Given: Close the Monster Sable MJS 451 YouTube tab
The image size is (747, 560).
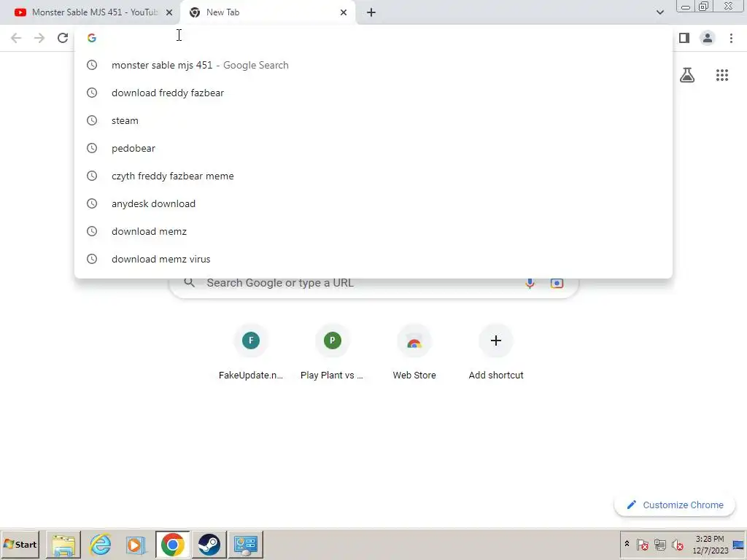Looking at the screenshot, I should pyautogui.click(x=169, y=12).
